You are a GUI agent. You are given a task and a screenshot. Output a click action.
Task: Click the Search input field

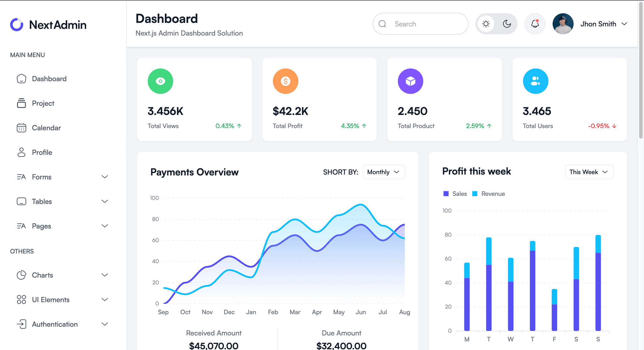tap(420, 24)
